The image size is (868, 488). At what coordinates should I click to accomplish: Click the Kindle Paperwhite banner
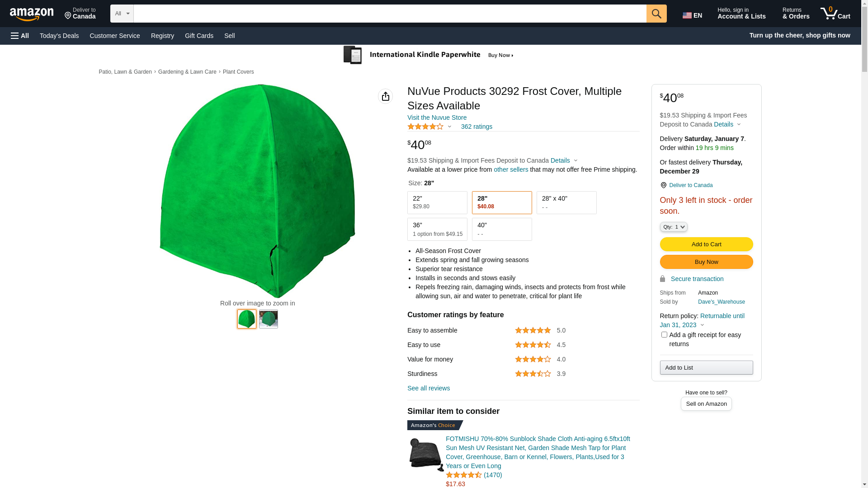(x=429, y=55)
